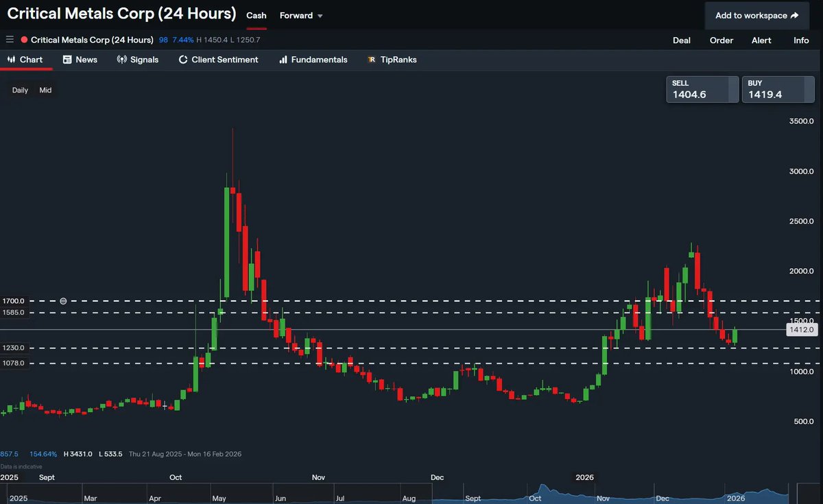
Task: Open the Client Sentiment tab
Action: pyautogui.click(x=218, y=60)
